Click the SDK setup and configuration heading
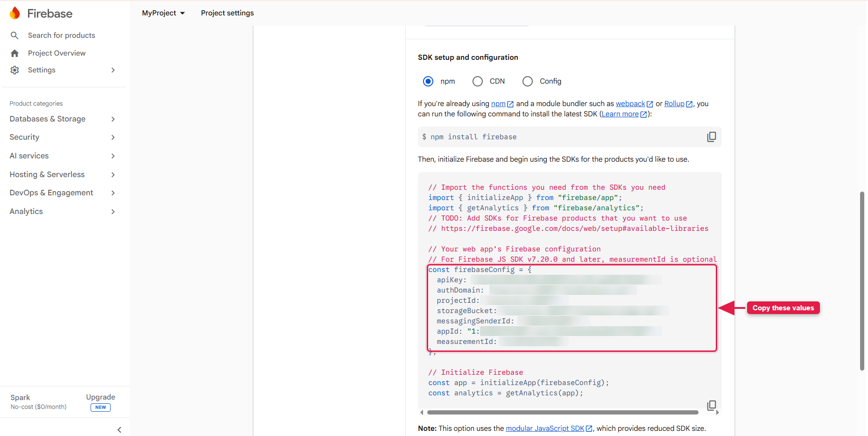Screen dimensions: 868x436 [x=468, y=57]
